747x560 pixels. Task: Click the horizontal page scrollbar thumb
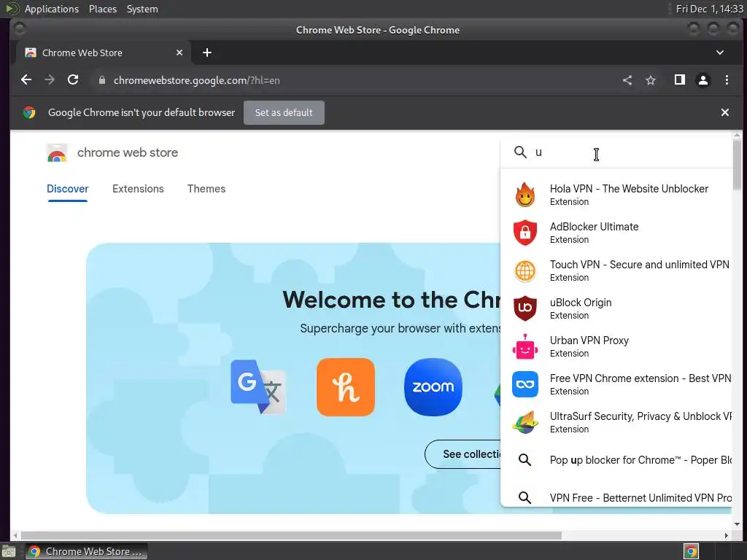(x=291, y=536)
